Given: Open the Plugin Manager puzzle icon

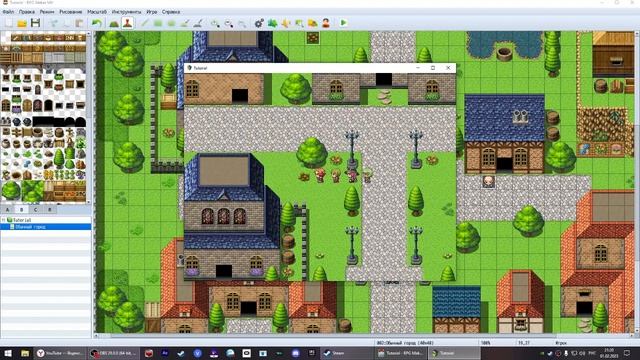Looking at the screenshot, I should [272, 23].
